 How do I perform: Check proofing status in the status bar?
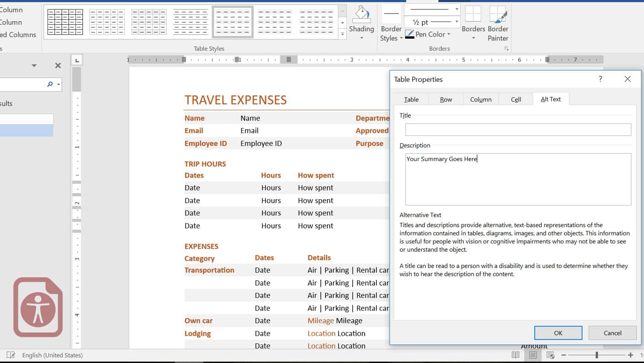tap(11, 355)
